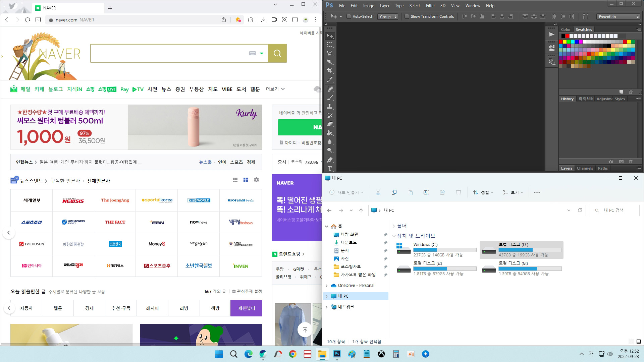Open the Filter menu in Photoshop
Image resolution: width=644 pixels, height=362 pixels.
coord(430,5)
